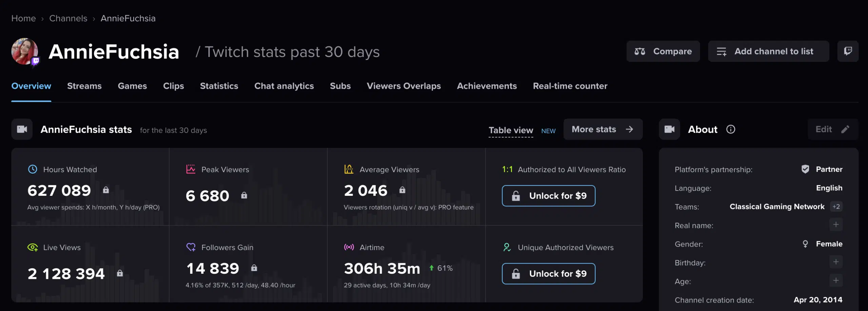This screenshot has width=868, height=311.
Task: Click the Airtime value 306h 35m
Action: tap(382, 268)
